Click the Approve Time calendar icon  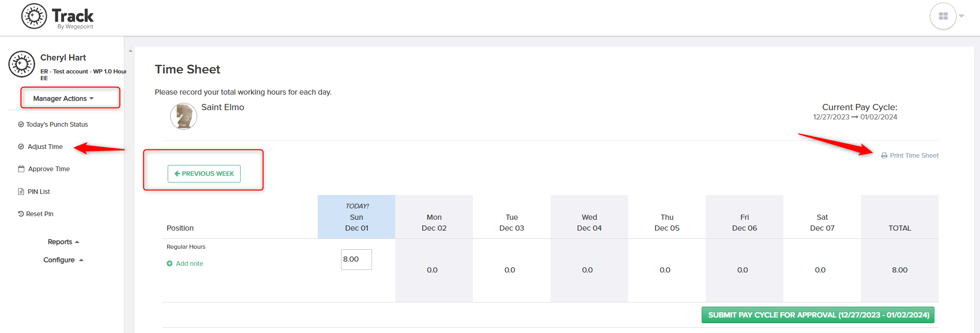[x=21, y=169]
